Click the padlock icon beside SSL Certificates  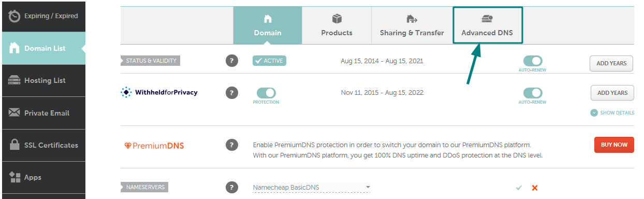(x=14, y=145)
